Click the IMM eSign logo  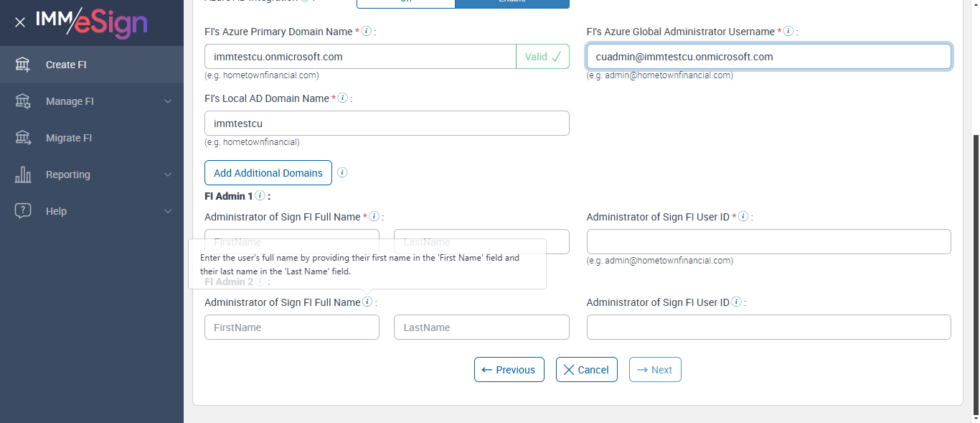[x=92, y=23]
